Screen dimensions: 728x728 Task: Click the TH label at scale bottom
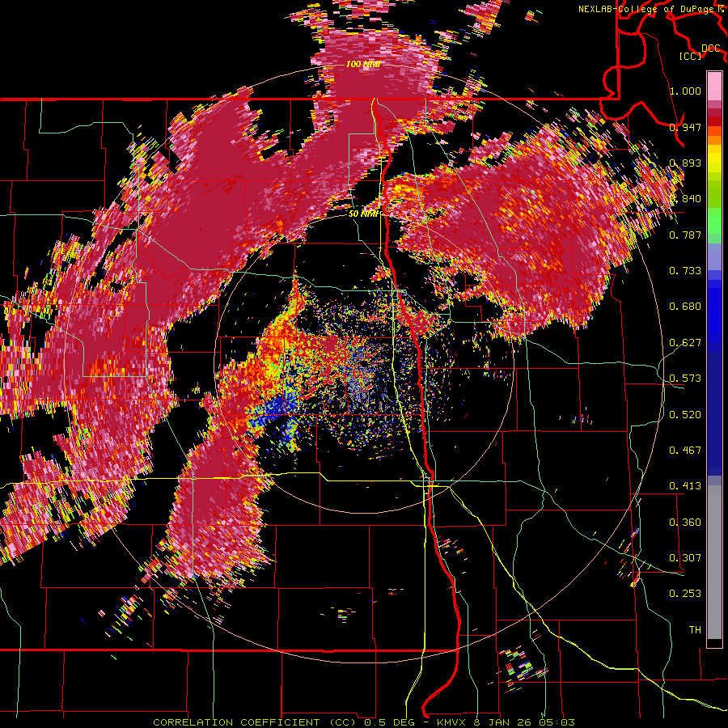695,630
